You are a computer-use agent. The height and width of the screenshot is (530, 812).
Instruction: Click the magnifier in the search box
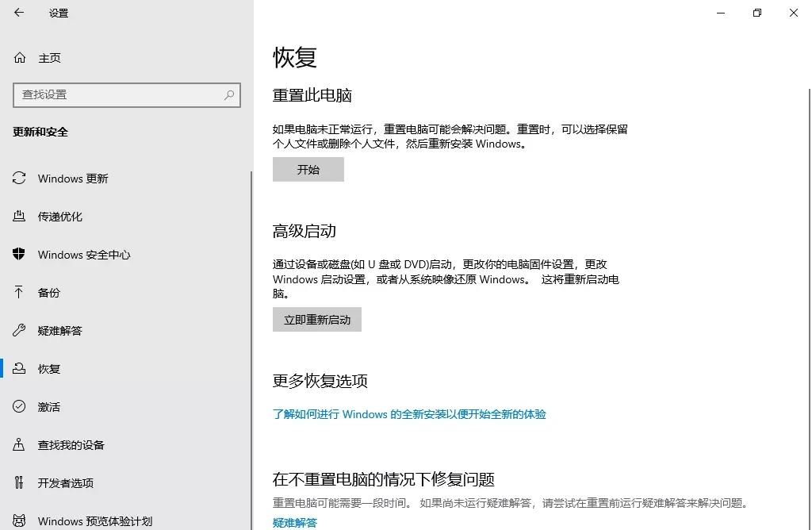click(228, 94)
